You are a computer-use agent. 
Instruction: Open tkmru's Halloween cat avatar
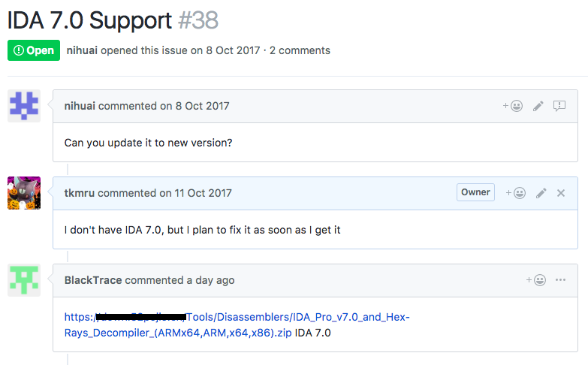pyautogui.click(x=24, y=193)
